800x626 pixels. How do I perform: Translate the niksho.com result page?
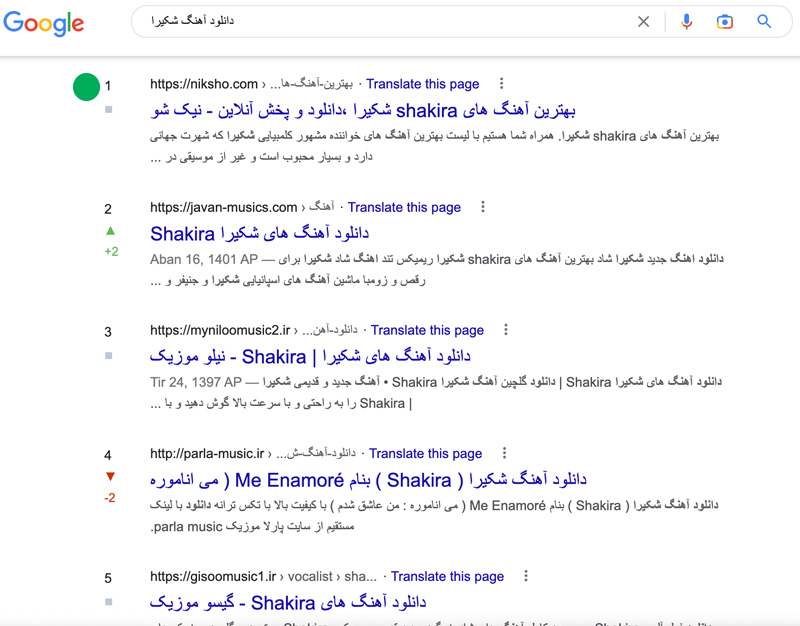pos(422,84)
